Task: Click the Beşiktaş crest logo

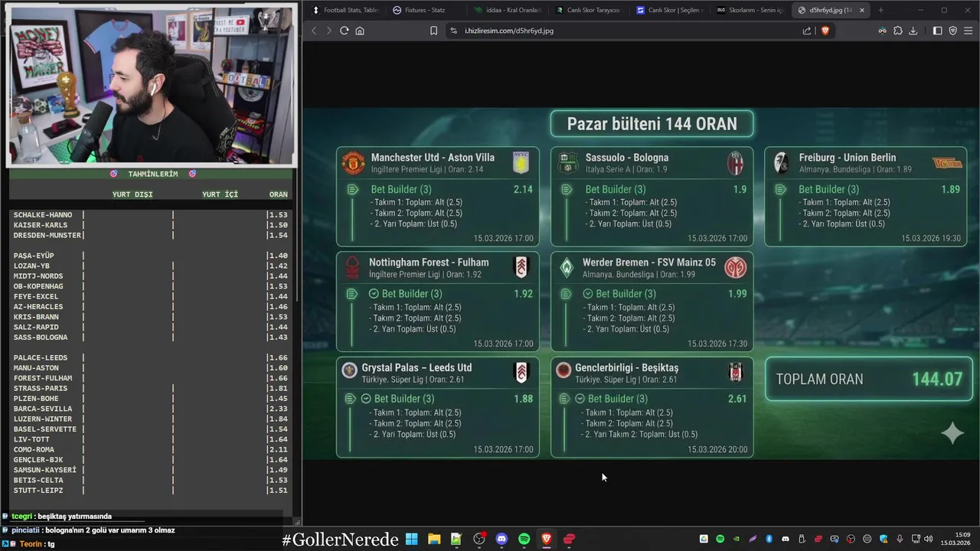Action: click(x=735, y=372)
